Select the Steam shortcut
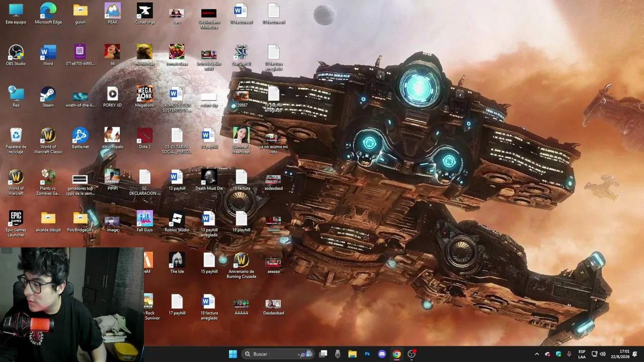 tap(48, 97)
